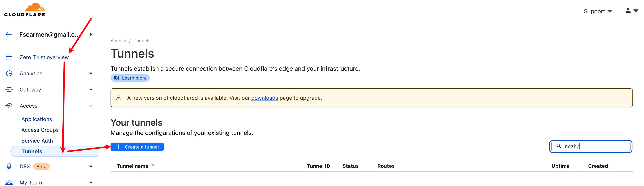644x186 pixels.
Task: Open the user profile icon menu
Action: 631,10
